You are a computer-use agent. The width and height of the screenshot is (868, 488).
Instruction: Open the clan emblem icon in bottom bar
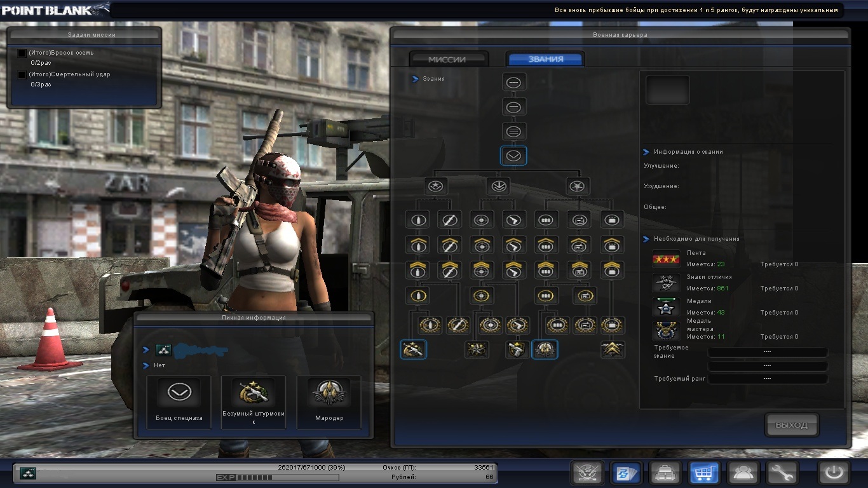point(587,473)
